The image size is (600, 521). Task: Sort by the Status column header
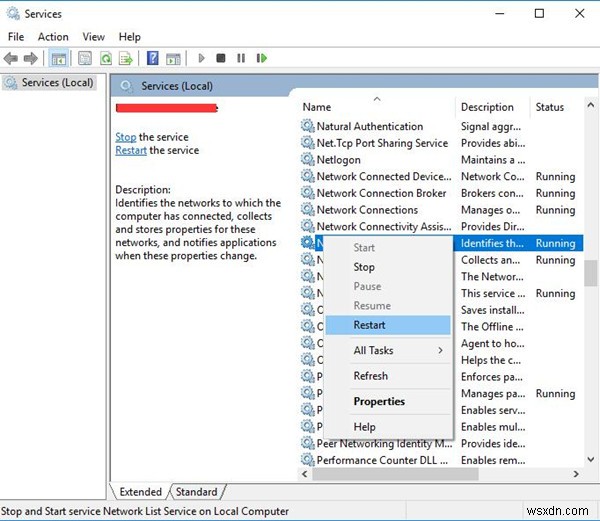tap(549, 107)
